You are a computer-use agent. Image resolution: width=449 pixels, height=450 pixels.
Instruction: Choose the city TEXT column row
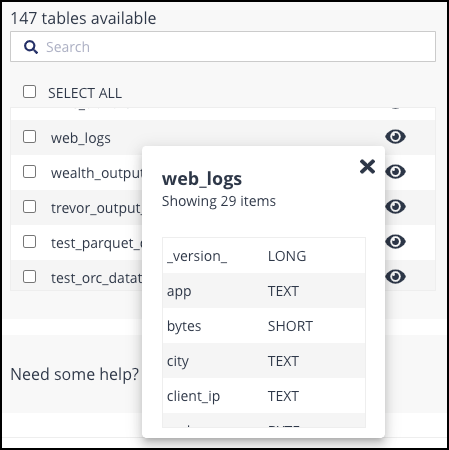[264, 361]
